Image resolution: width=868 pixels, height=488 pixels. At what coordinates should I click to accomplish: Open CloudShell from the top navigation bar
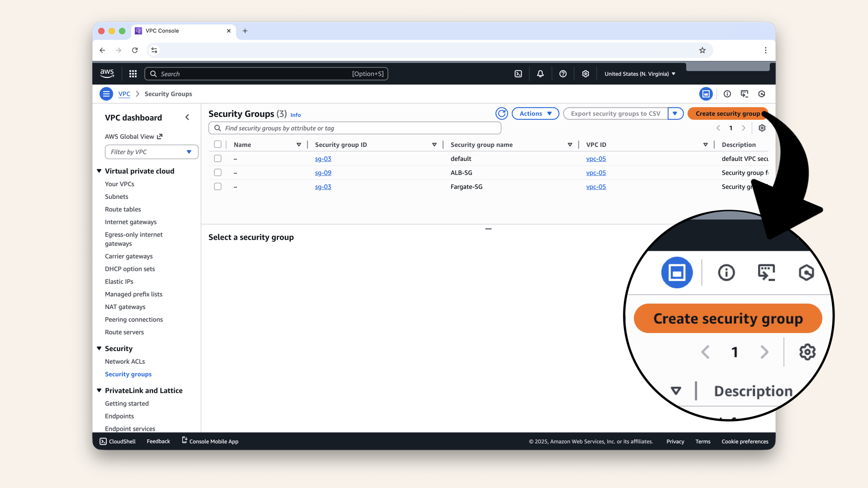pos(519,74)
